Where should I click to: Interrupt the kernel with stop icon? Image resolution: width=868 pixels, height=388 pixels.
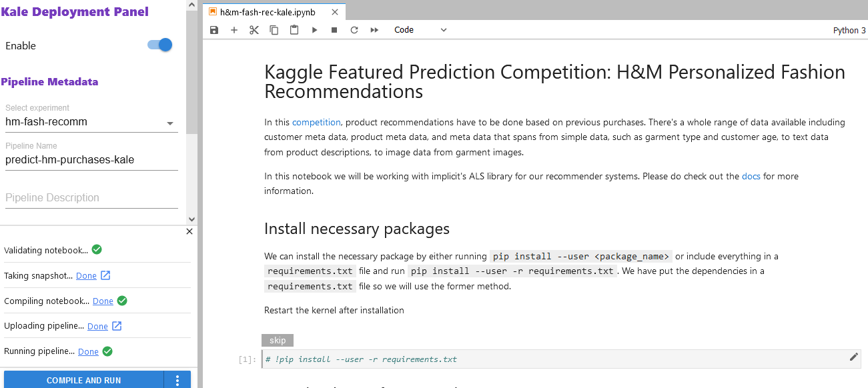[x=334, y=30]
